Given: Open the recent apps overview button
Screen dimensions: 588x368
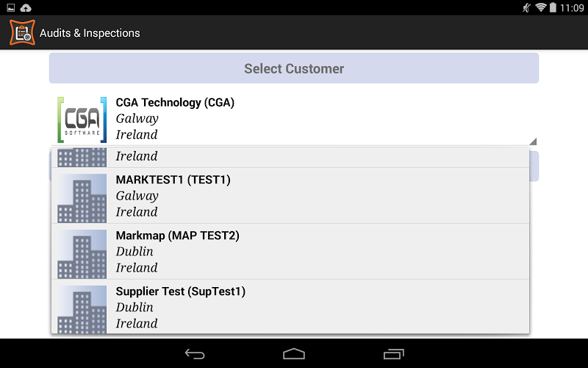Looking at the screenshot, I should (x=393, y=354).
